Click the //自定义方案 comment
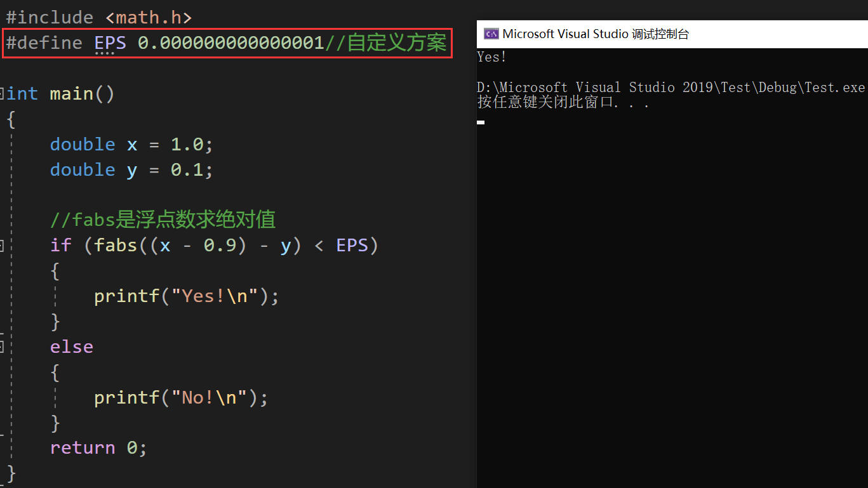The image size is (868, 488). pyautogui.click(x=385, y=43)
